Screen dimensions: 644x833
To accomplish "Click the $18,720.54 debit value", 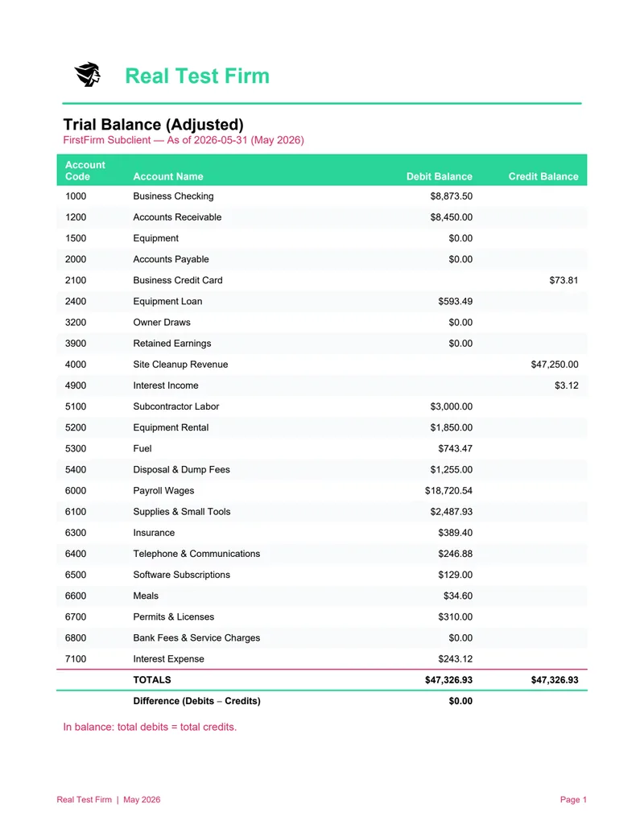I will pyautogui.click(x=448, y=491).
